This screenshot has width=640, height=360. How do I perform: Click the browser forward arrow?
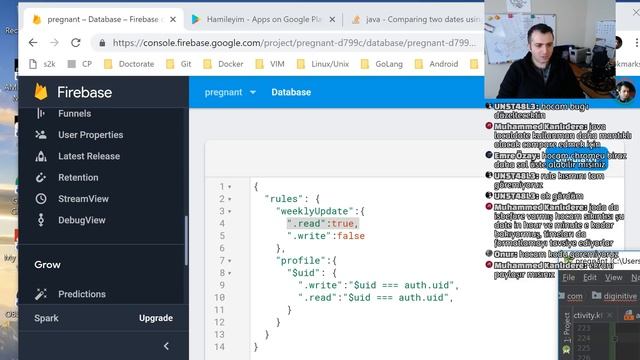[x=54, y=42]
